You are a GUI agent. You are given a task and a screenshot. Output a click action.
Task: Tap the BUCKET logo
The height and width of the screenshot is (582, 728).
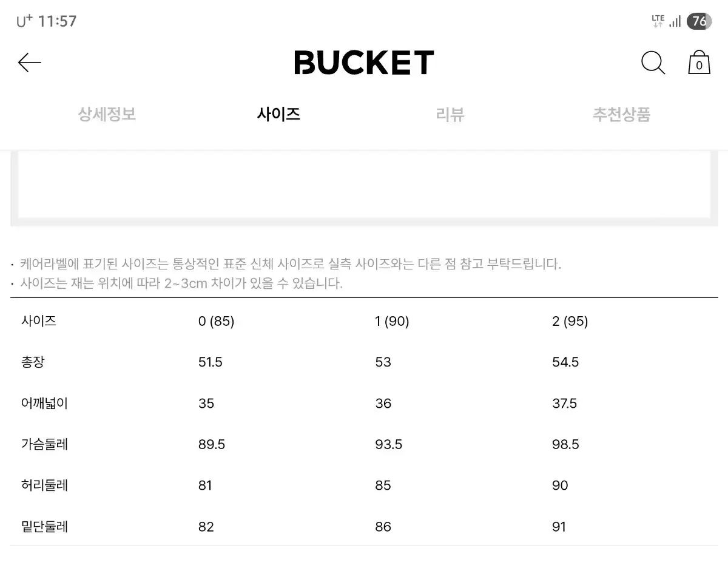tap(364, 63)
